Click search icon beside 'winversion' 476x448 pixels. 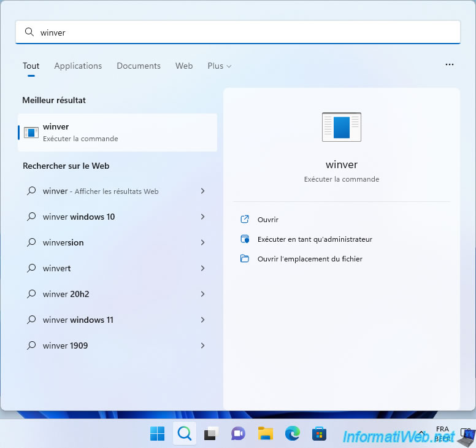pos(31,242)
